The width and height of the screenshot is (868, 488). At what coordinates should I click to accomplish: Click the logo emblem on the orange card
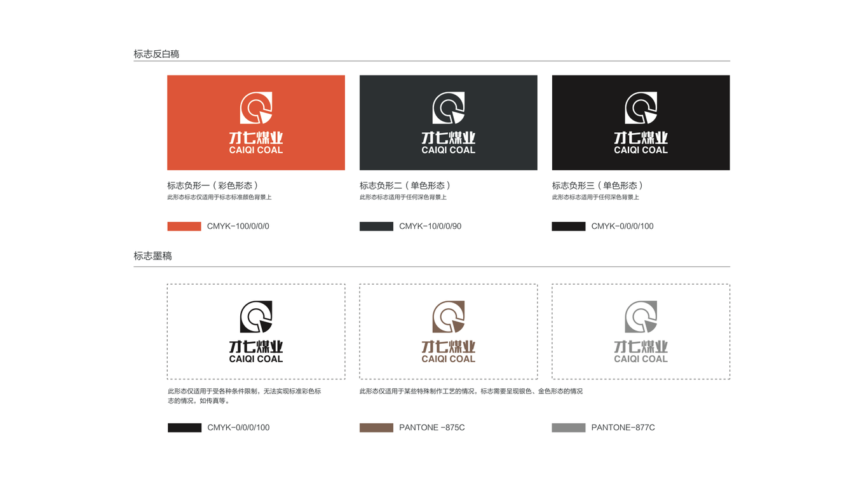pyautogui.click(x=256, y=108)
